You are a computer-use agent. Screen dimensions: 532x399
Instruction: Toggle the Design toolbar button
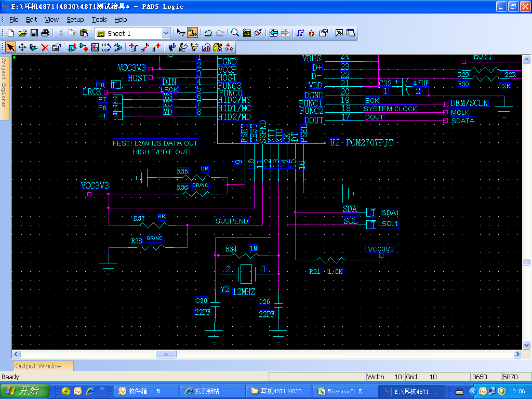(x=192, y=33)
